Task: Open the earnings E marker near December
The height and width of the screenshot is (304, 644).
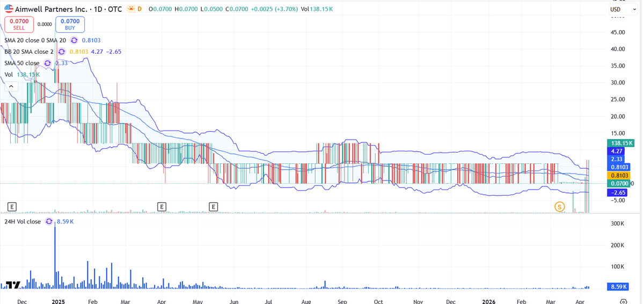Action: pos(12,206)
